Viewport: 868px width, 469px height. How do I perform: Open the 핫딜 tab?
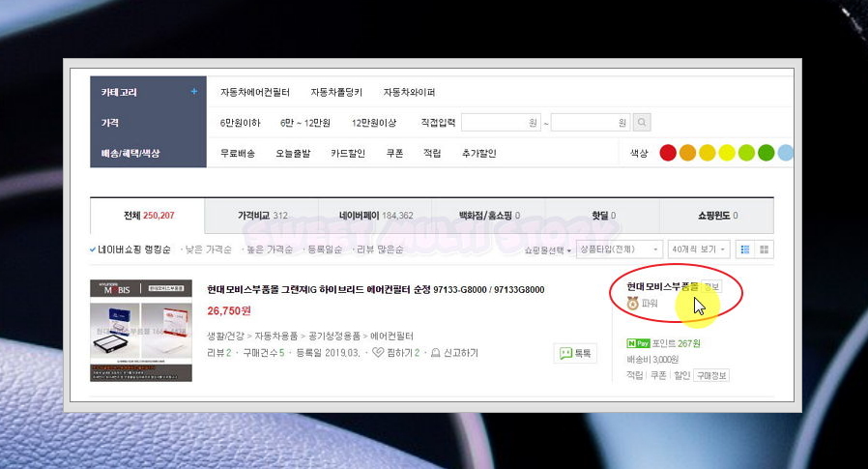coord(603,216)
